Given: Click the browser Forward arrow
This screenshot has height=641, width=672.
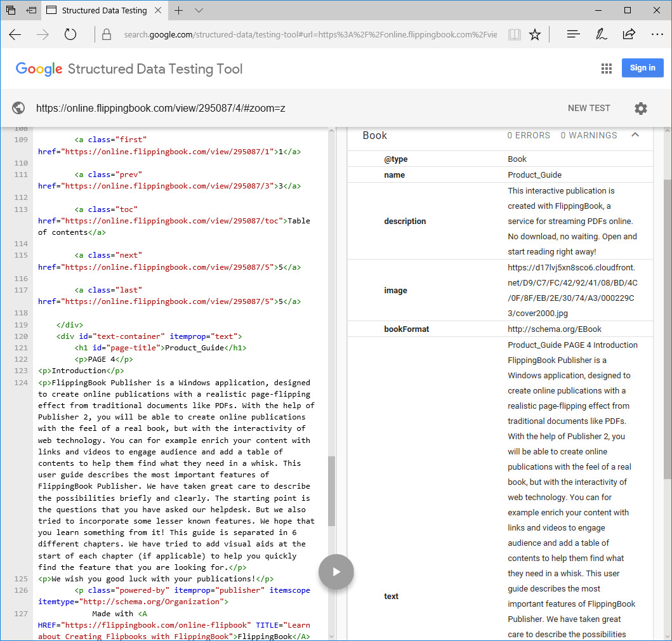Looking at the screenshot, I should [43, 34].
